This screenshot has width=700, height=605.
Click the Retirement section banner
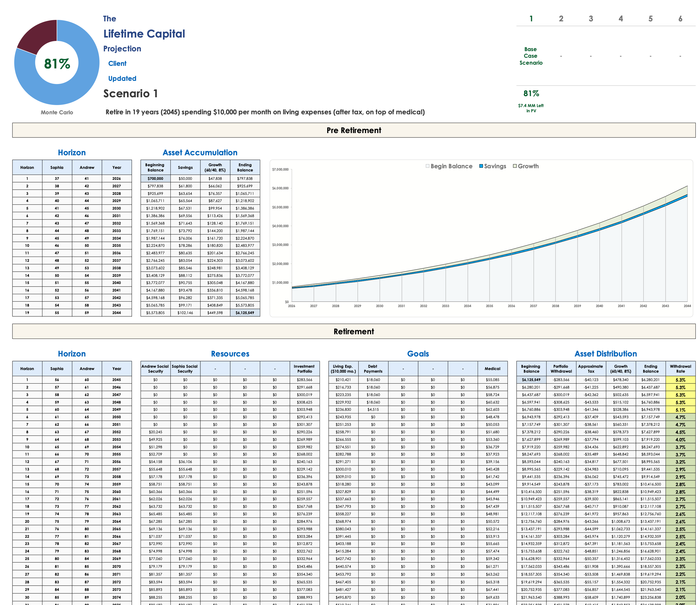354,332
